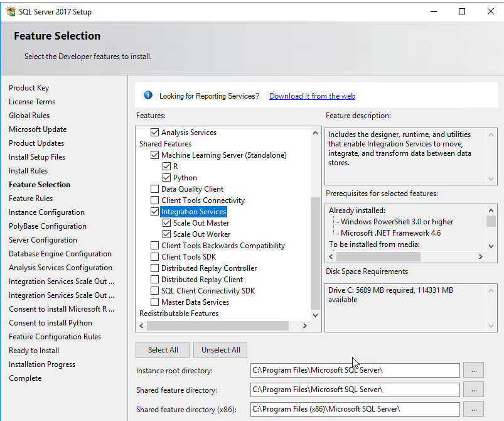Enable the Data Quality Client feature
Screen dimensions: 504x421
(x=155, y=189)
